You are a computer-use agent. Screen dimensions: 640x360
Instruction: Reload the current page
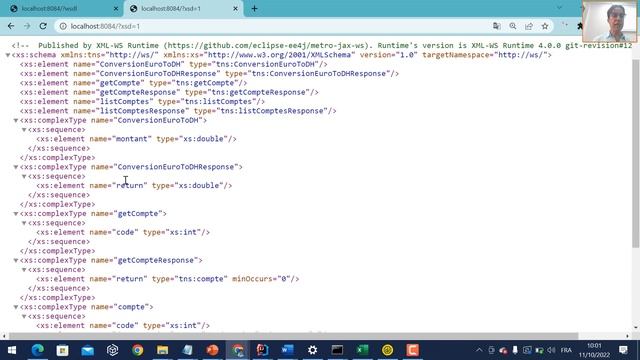43,26
